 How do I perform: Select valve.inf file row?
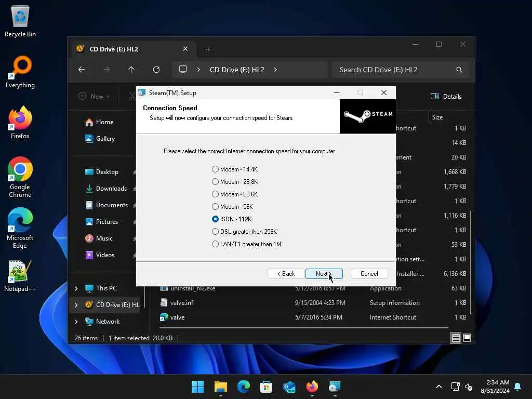pyautogui.click(x=314, y=303)
